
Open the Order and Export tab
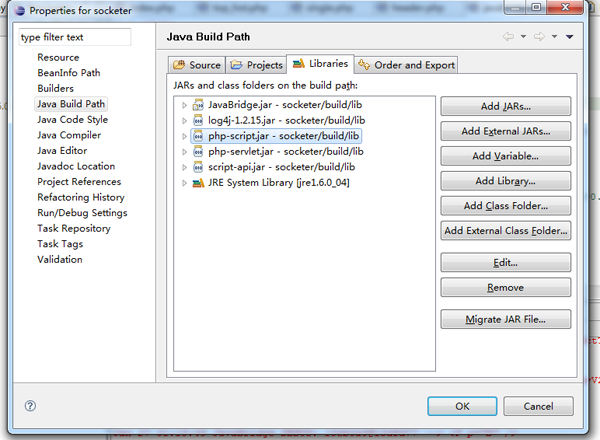tap(407, 65)
